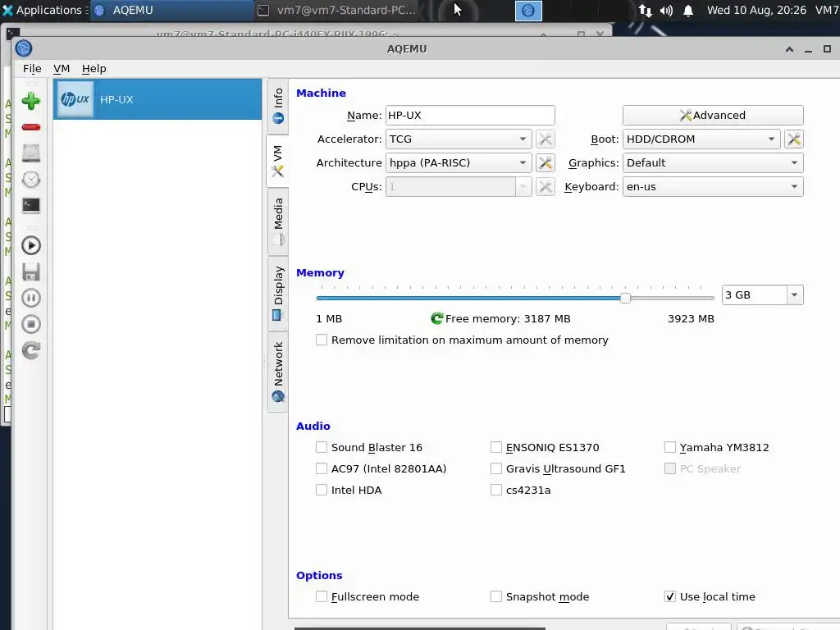Enable Fullscreen mode option

click(x=322, y=597)
